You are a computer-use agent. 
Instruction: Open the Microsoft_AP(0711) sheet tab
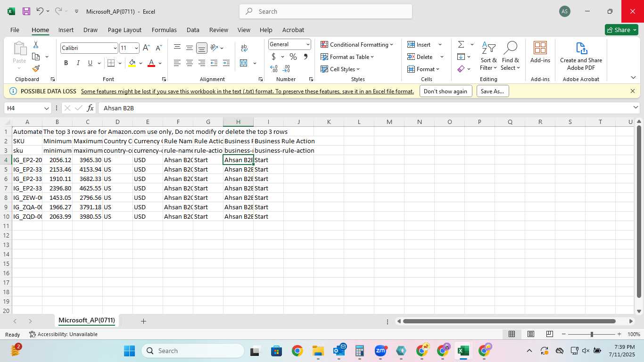pos(87,321)
